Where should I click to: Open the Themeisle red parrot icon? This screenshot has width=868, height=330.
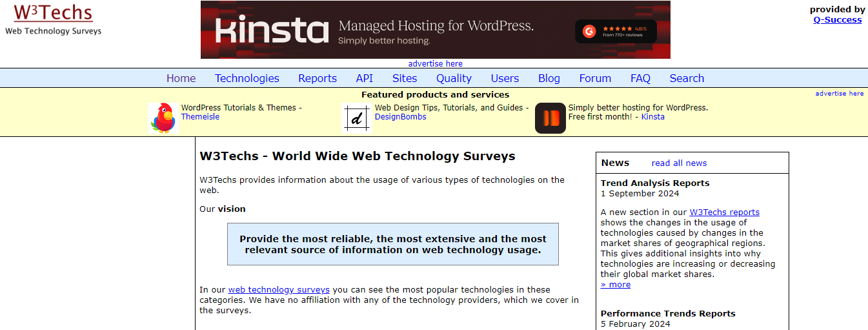163,118
